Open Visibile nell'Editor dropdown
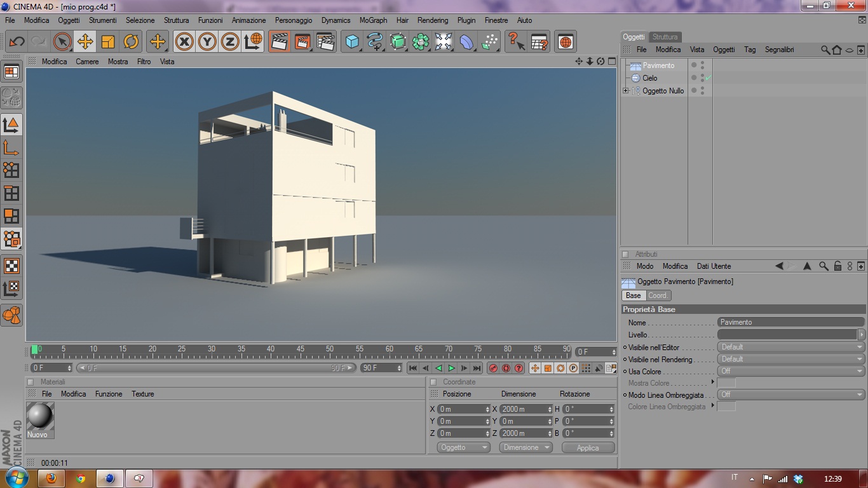 point(790,347)
